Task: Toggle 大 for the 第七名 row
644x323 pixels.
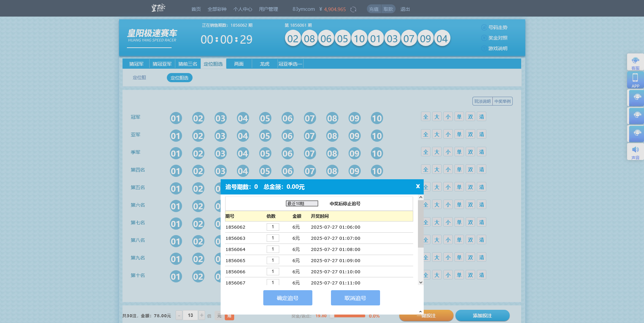Action: coord(437,222)
